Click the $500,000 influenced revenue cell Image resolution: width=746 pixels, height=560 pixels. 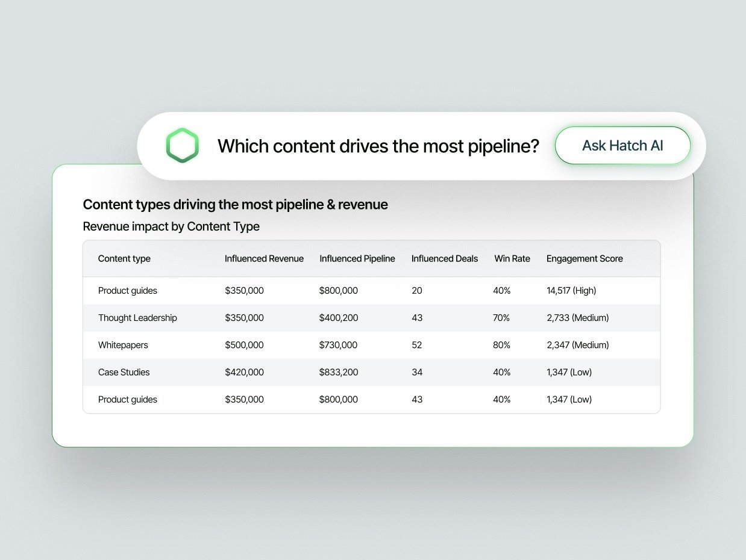coord(244,345)
